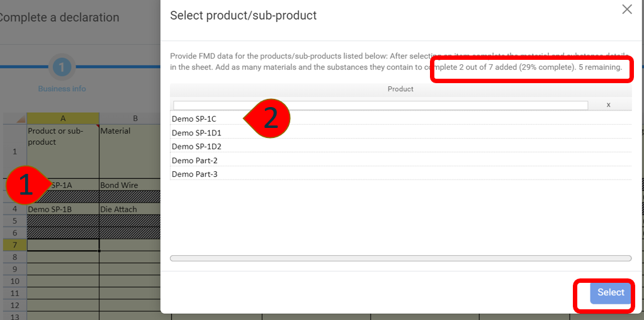Viewport: 644px width, 320px height.
Task: Pick Demo SP-1D2 in the list
Action: point(196,147)
